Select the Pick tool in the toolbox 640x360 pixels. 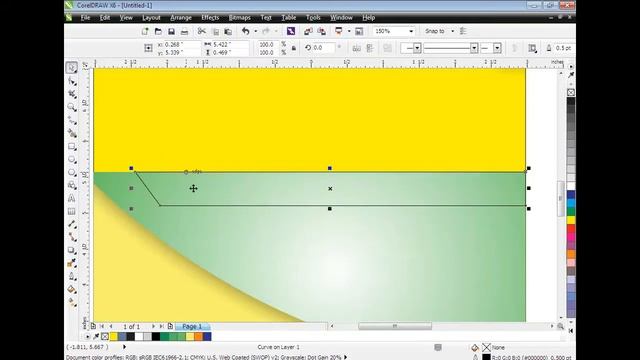72,67
